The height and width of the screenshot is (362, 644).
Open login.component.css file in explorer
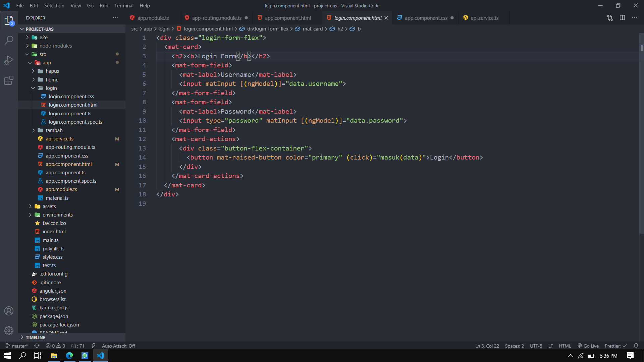(71, 97)
